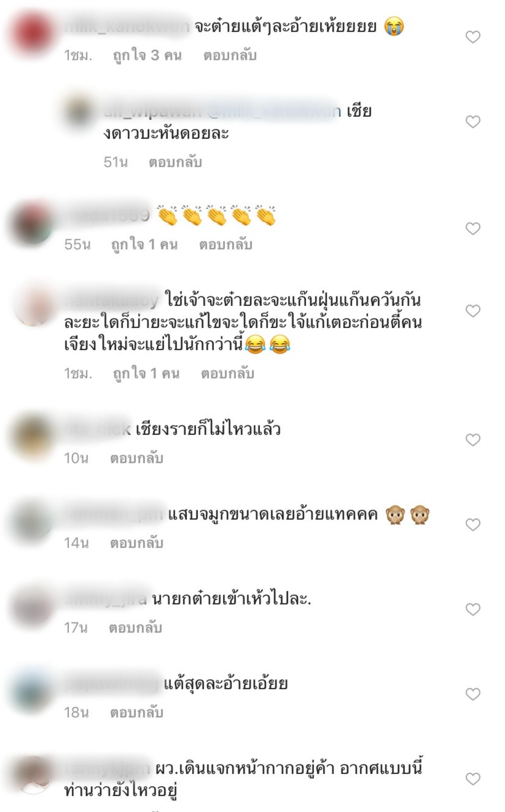Like the top comment with crying emoji
The width and height of the screenshot is (505, 812).
pyautogui.click(x=473, y=37)
